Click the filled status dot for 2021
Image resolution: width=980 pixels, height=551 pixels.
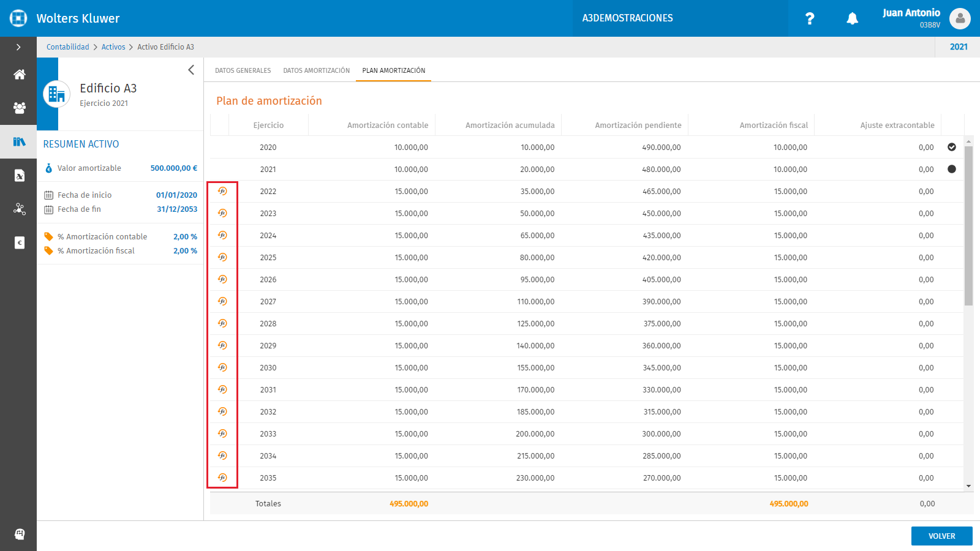(952, 169)
